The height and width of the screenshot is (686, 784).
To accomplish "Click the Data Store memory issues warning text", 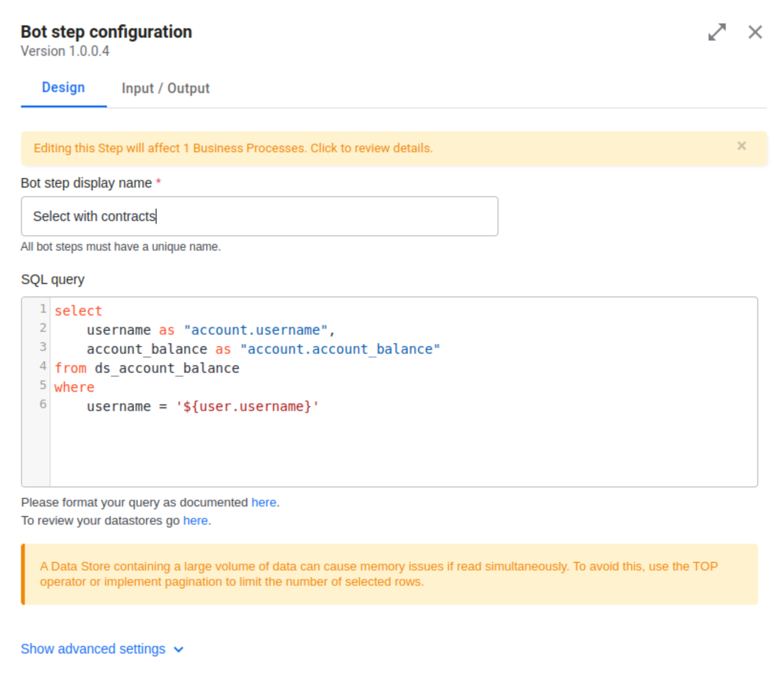I will tap(379, 574).
